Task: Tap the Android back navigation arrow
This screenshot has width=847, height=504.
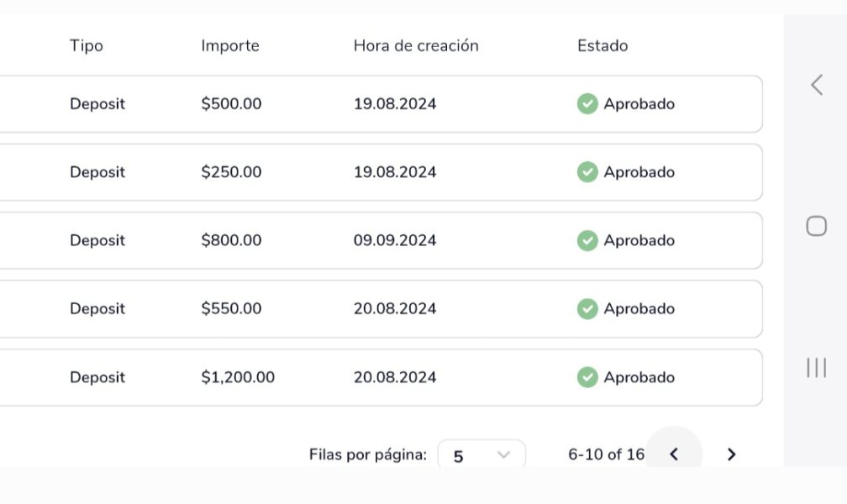Action: (817, 85)
